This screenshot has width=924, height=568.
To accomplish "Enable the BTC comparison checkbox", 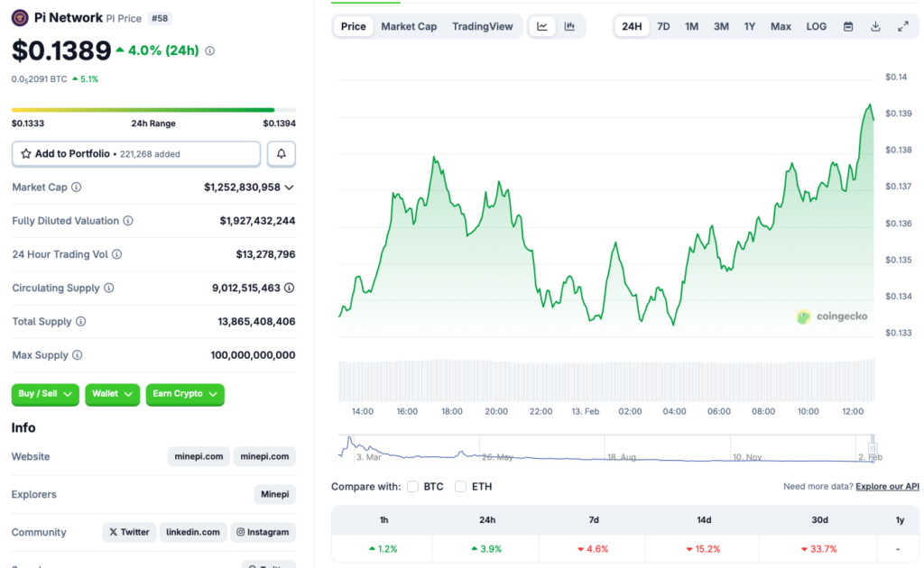I will click(412, 487).
